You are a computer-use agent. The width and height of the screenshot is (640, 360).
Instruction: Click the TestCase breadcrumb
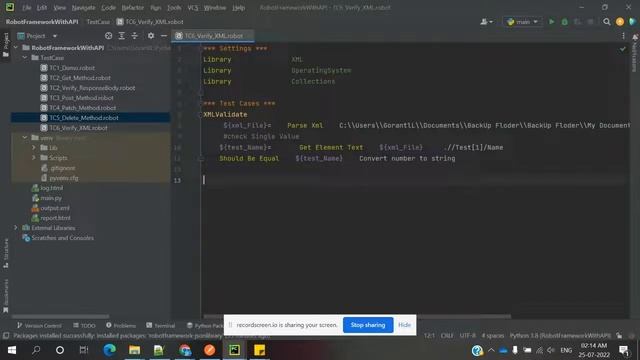(98, 22)
